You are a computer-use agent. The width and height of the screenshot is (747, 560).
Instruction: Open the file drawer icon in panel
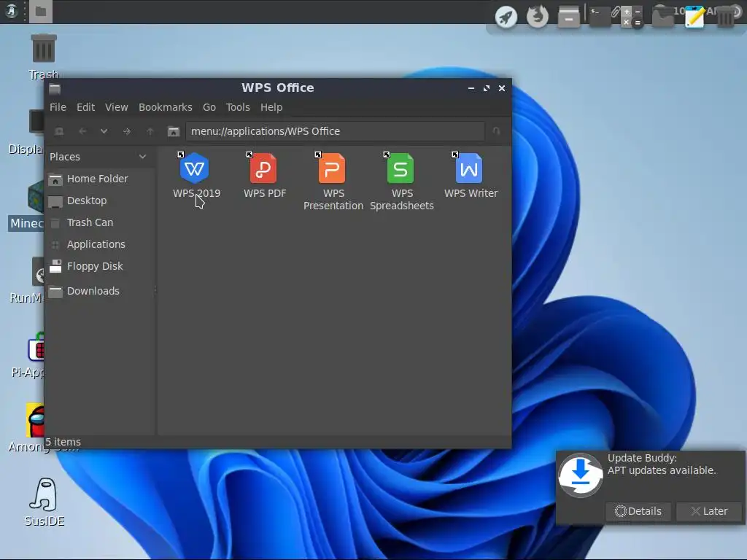569,17
